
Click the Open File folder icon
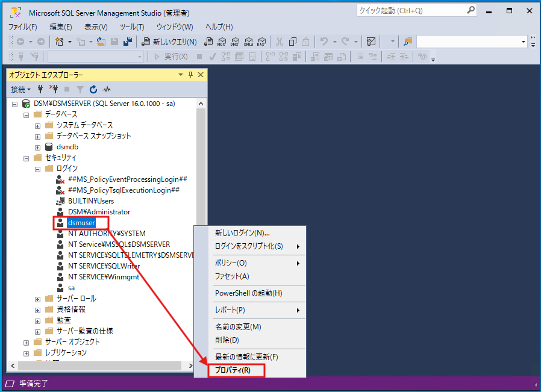(x=101, y=42)
